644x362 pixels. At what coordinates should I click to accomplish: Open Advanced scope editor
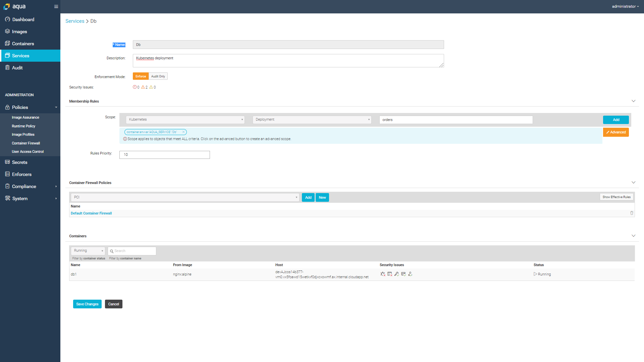click(x=616, y=132)
